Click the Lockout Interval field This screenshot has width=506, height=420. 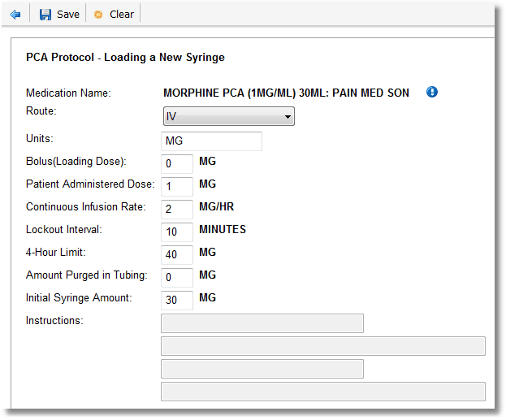[177, 232]
